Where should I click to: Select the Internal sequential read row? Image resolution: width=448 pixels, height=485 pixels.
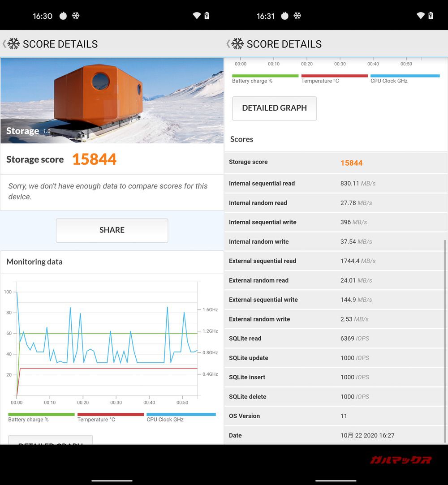[x=335, y=184]
